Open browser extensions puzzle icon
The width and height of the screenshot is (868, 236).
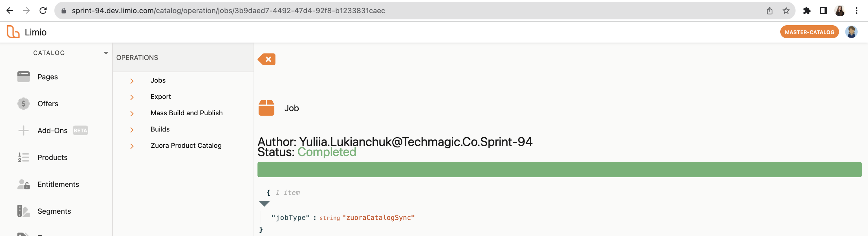[806, 11]
